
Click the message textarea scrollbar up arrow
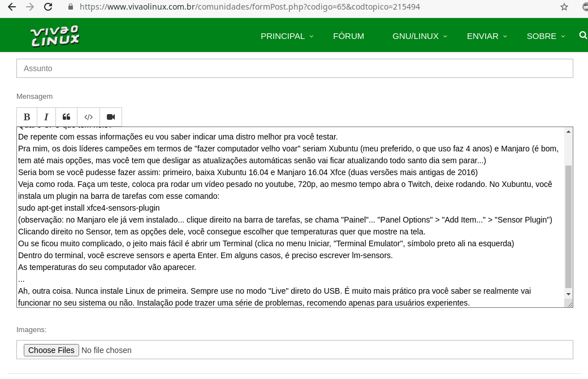569,132
